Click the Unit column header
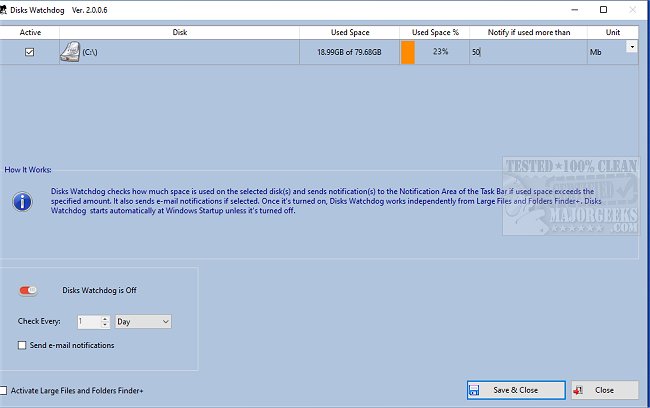Image resolution: width=650 pixels, height=408 pixels. [613, 32]
